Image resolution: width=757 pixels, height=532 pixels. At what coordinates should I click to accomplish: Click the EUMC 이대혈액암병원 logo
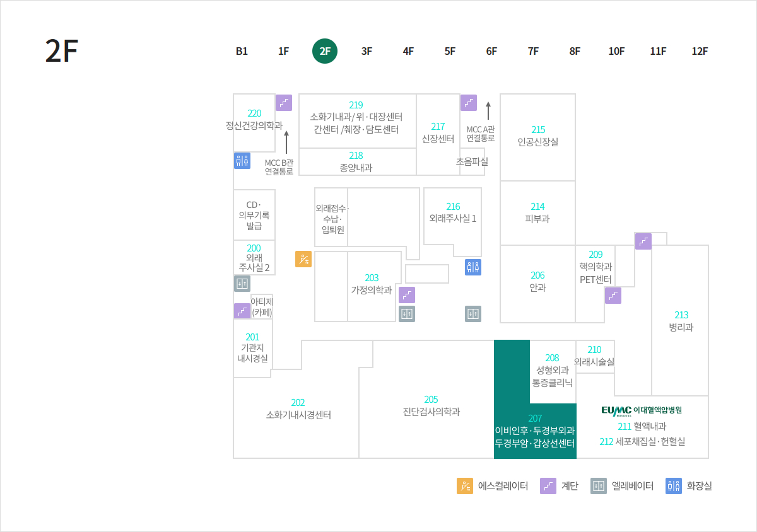(642, 410)
